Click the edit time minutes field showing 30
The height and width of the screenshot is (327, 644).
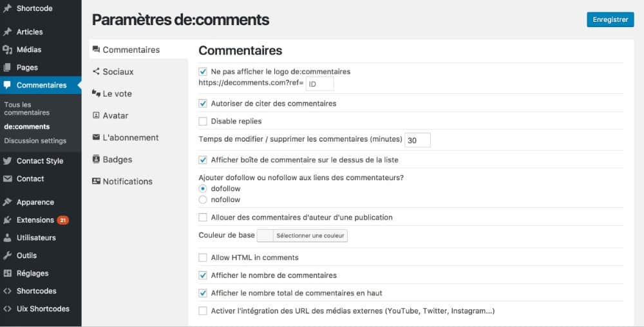418,140
